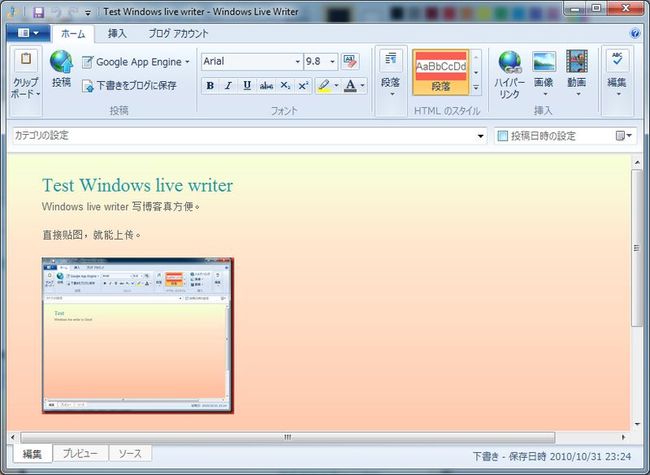This screenshot has width=650, height=475.
Task: Open the highlight color dropdown arrow
Action: coord(336,86)
